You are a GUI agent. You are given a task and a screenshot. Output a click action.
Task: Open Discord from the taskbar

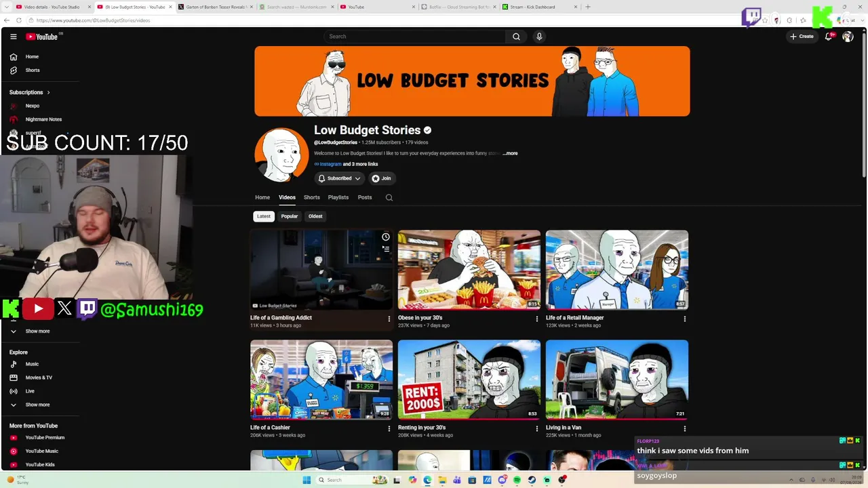[x=502, y=480]
